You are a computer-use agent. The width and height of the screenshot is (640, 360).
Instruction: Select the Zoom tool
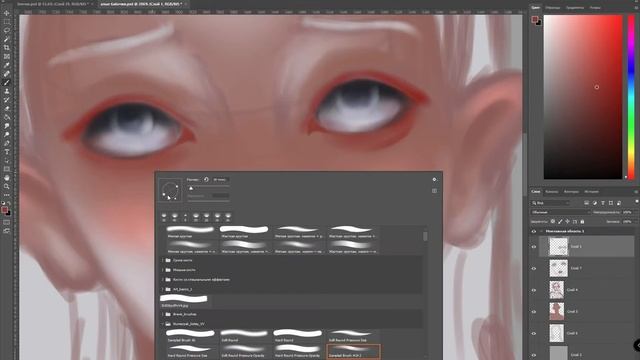point(7,186)
